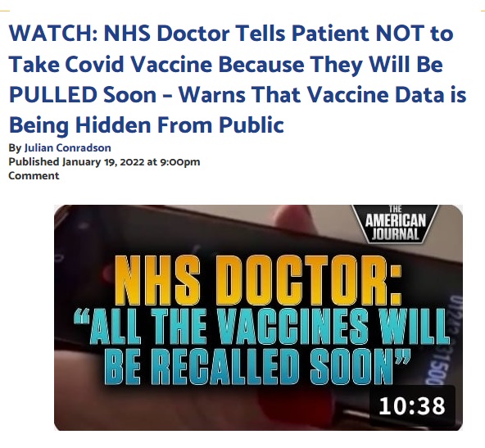485x448 pixels.
Task: Click the fingertip above the phone in thumbnail
Action: point(292,216)
